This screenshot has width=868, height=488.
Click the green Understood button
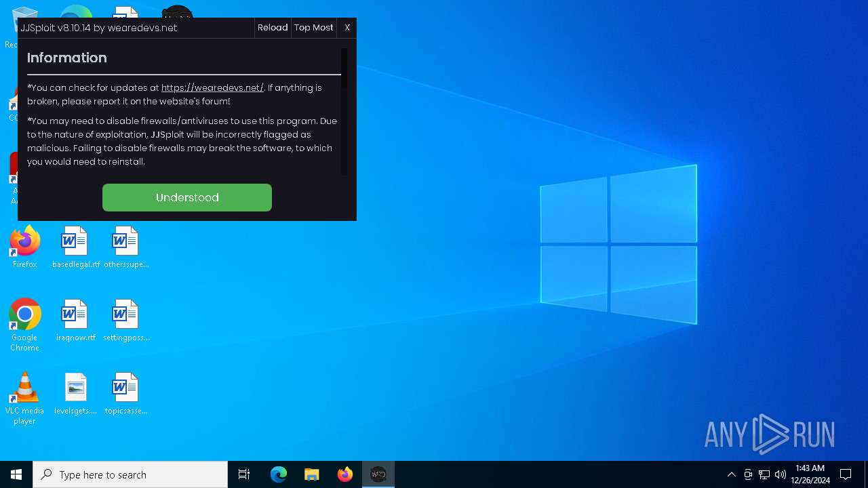click(187, 197)
